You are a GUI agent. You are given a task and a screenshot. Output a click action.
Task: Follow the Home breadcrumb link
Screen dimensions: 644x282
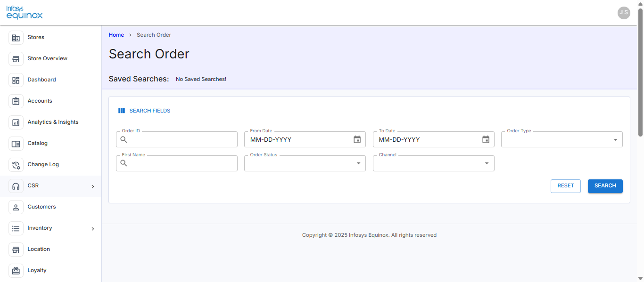click(x=116, y=35)
